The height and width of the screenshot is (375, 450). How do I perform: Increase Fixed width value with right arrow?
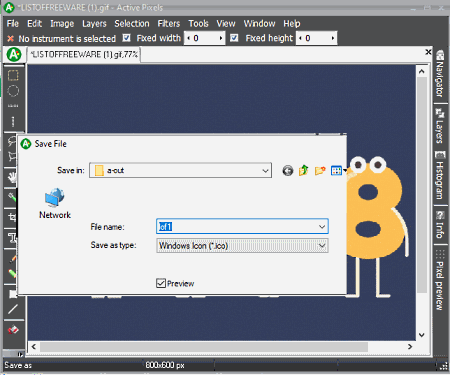tap(221, 38)
